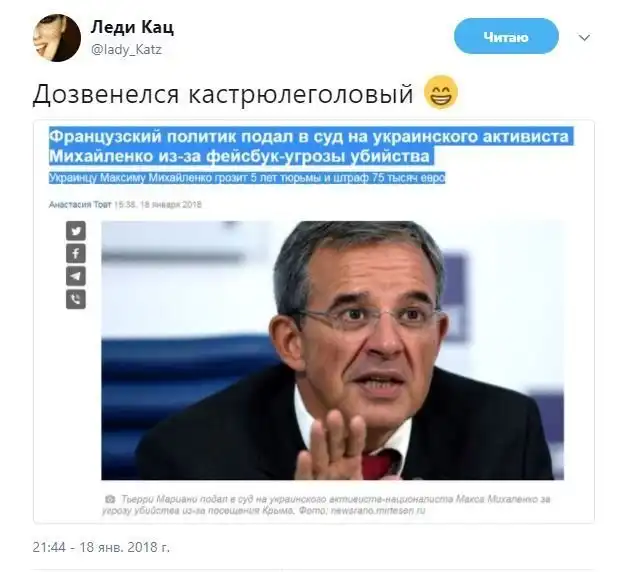Open the Леди Кац profile avatar
The width and height of the screenshot is (622, 572).
57,38
